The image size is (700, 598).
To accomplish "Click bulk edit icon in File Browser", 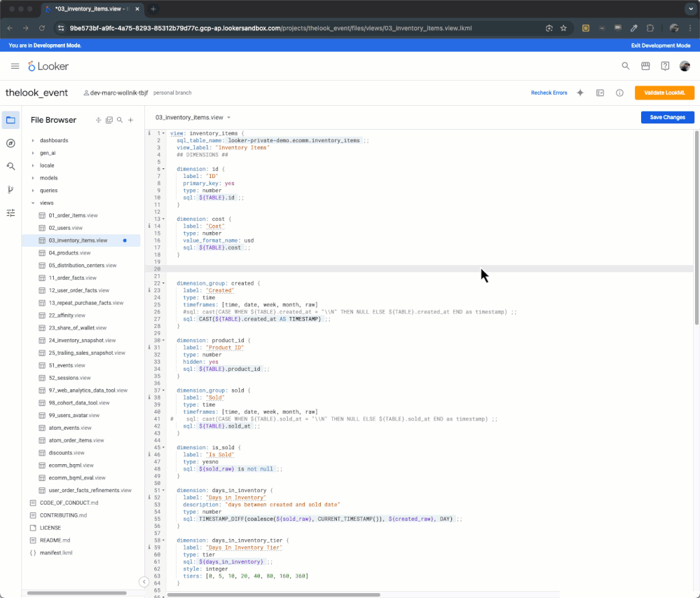I will 109,120.
